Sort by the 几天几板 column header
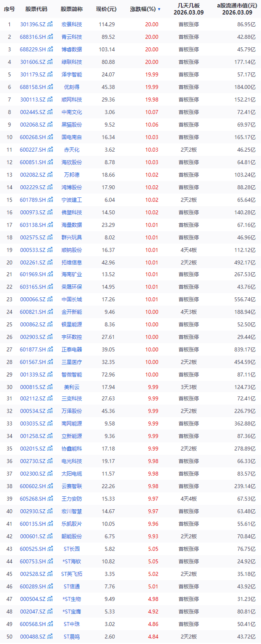 click(x=189, y=6)
